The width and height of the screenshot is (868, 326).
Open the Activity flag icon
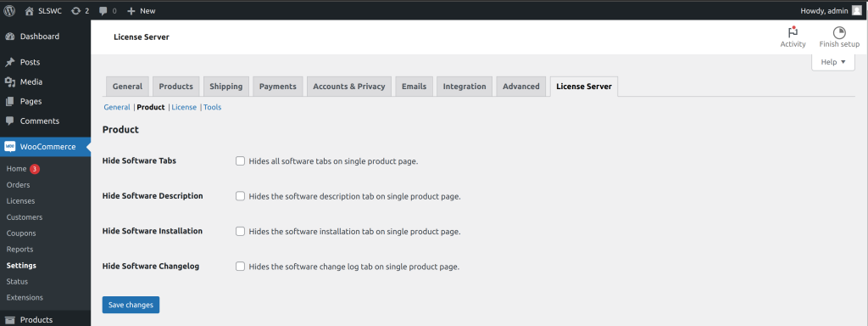click(x=793, y=33)
